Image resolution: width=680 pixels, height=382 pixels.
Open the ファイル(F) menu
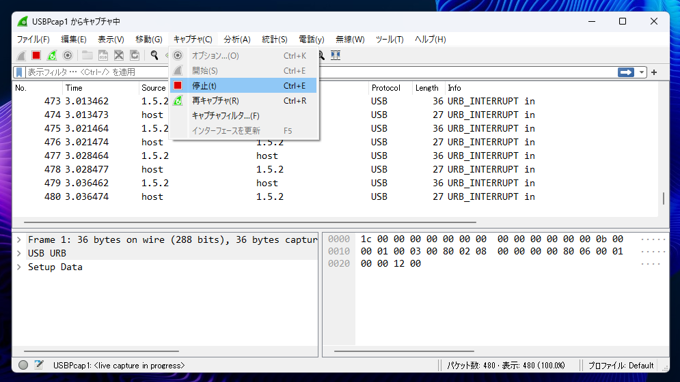point(33,39)
